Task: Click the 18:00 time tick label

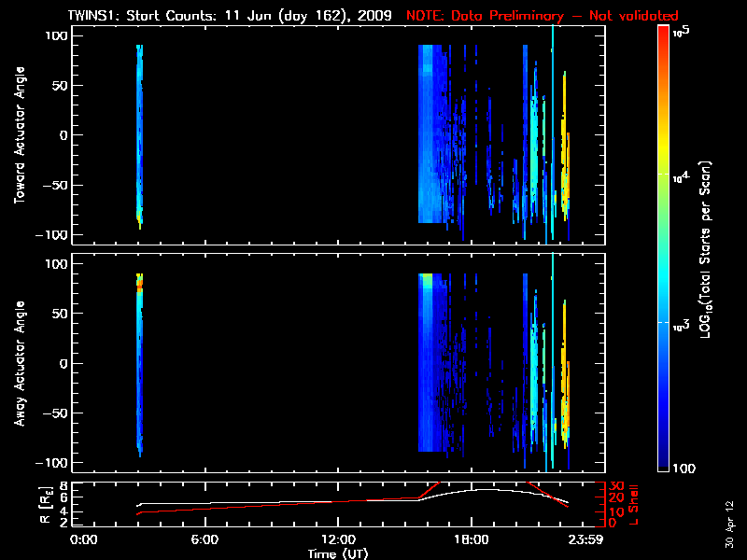Action: pyautogui.click(x=471, y=539)
